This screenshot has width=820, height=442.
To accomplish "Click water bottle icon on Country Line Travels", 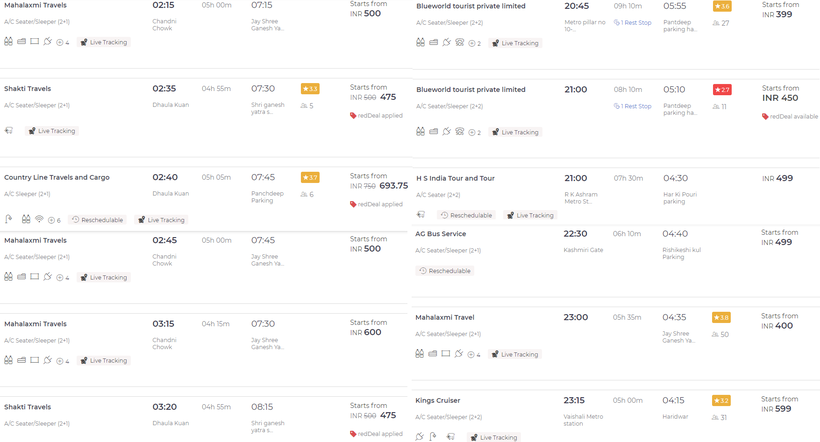I will tap(25, 219).
